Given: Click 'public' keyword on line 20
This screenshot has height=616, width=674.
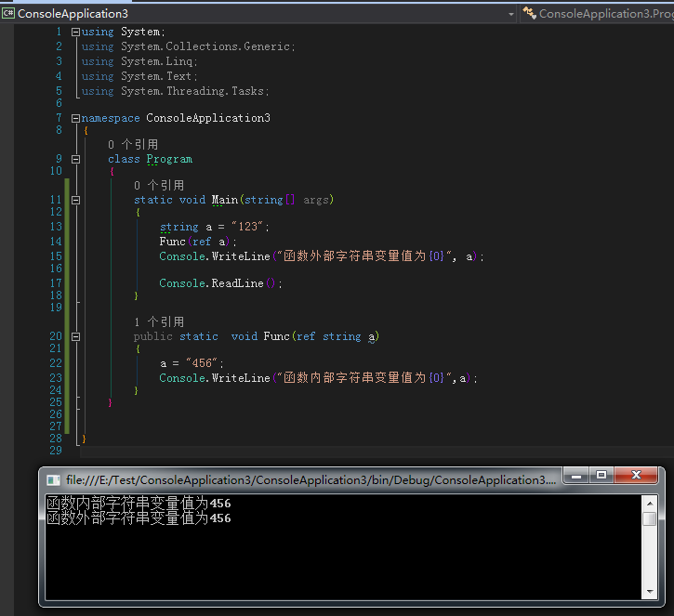Looking at the screenshot, I should click(x=153, y=336).
